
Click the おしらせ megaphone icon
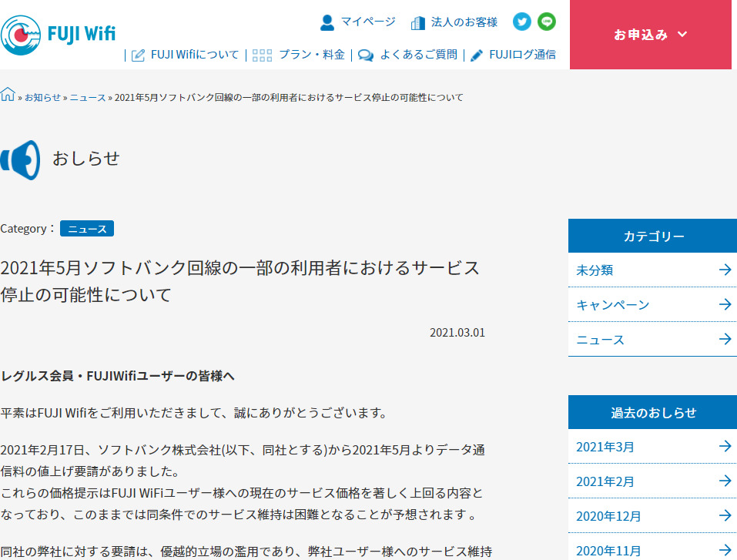pos(20,160)
